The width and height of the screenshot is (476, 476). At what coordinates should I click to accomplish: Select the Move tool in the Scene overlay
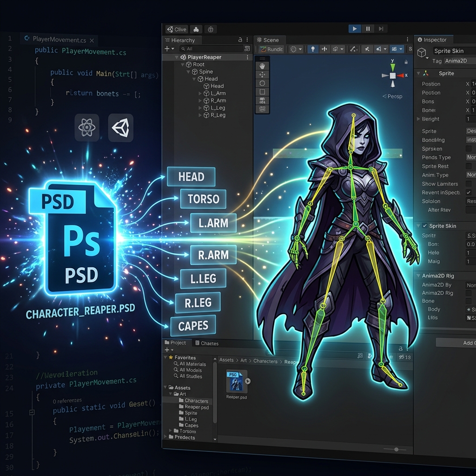(x=262, y=75)
